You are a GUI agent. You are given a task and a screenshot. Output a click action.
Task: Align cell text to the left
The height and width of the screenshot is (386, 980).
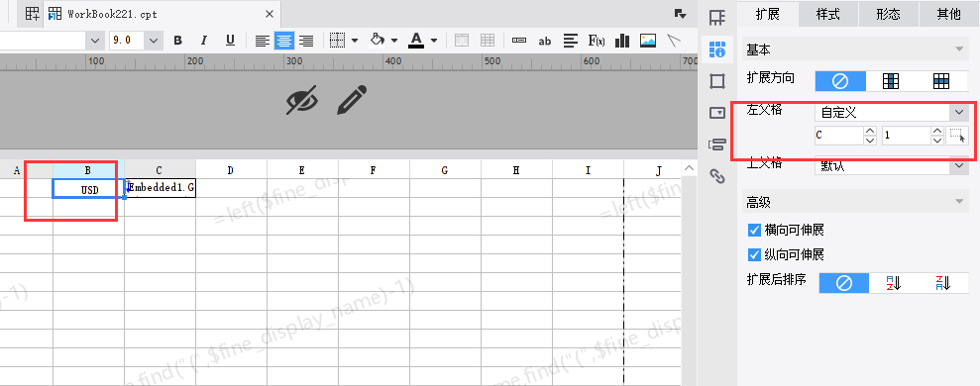click(x=263, y=41)
